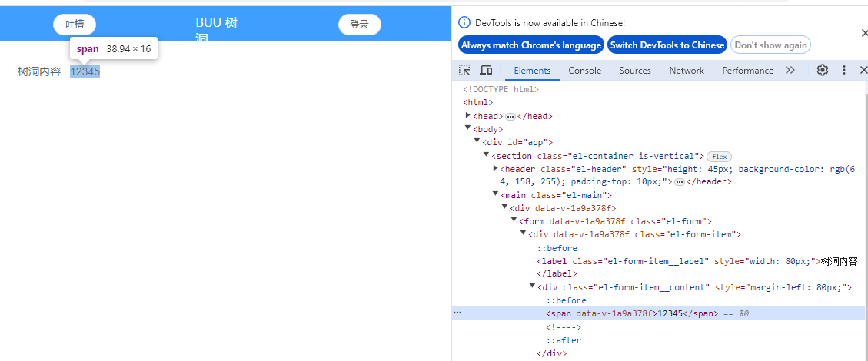The height and width of the screenshot is (361, 868).
Task: Open the DevTools three-dot customize menu
Action: click(x=843, y=70)
